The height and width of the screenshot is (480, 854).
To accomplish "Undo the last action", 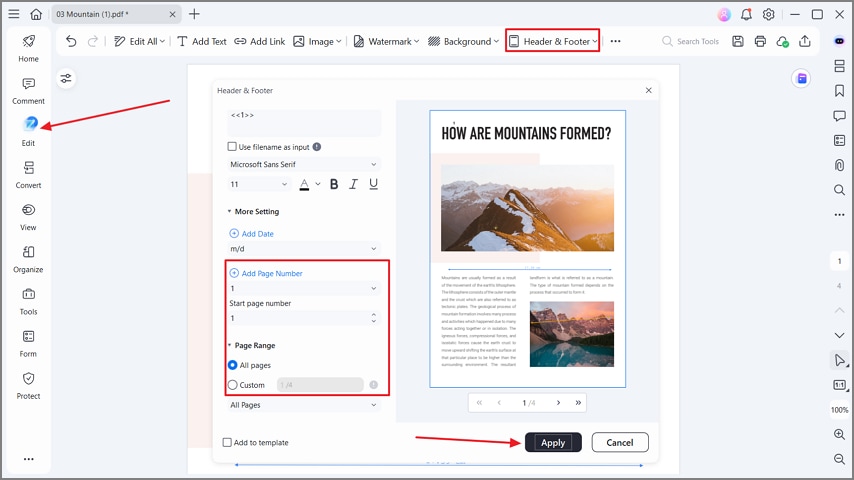I will [x=71, y=41].
